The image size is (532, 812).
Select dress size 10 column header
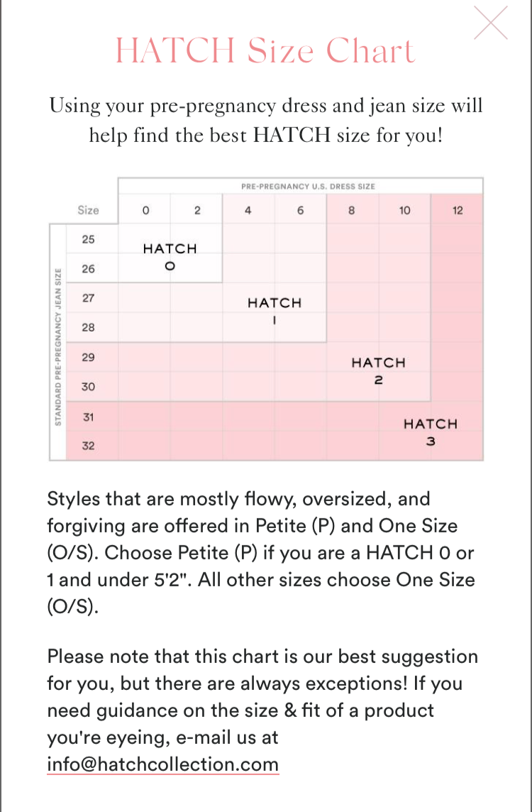click(404, 210)
